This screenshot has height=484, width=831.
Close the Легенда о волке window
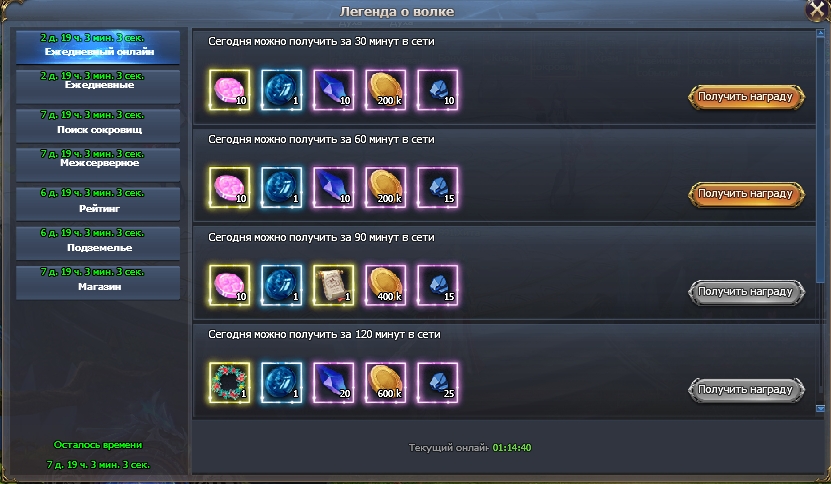817,10
